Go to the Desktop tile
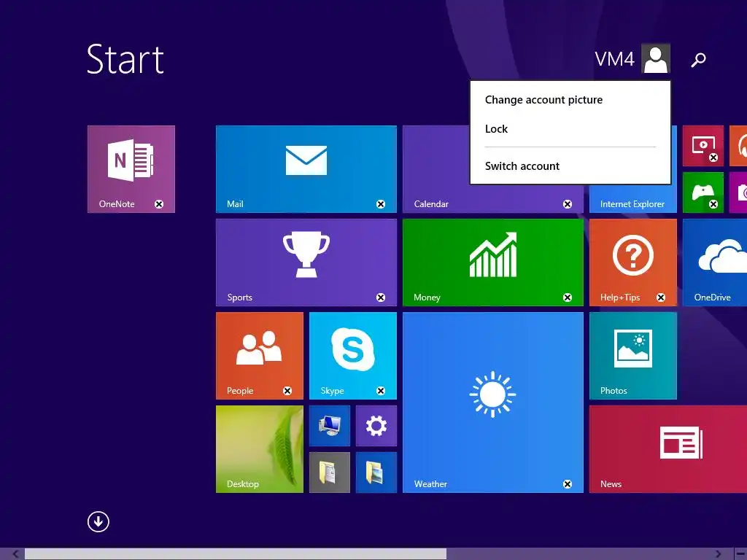This screenshot has width=747, height=560. 259,449
